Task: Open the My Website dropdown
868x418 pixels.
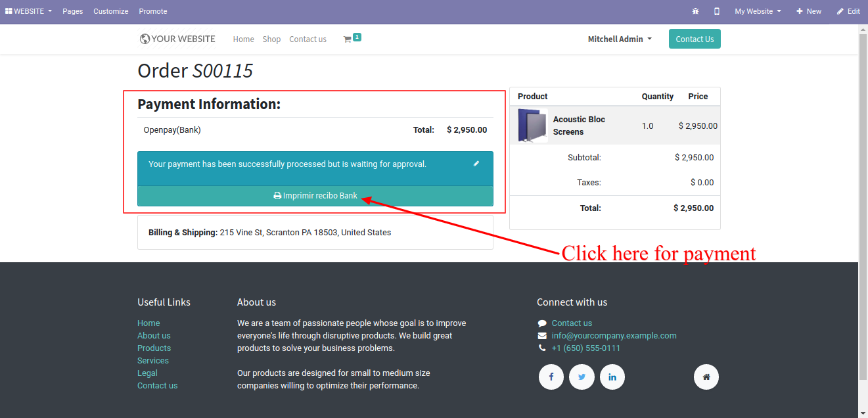Action: point(758,11)
